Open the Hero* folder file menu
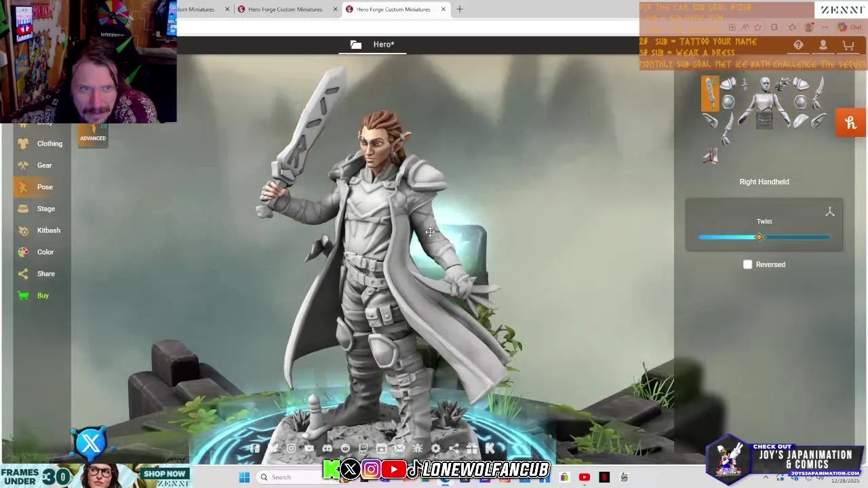The height and width of the screenshot is (488, 868). click(372, 45)
